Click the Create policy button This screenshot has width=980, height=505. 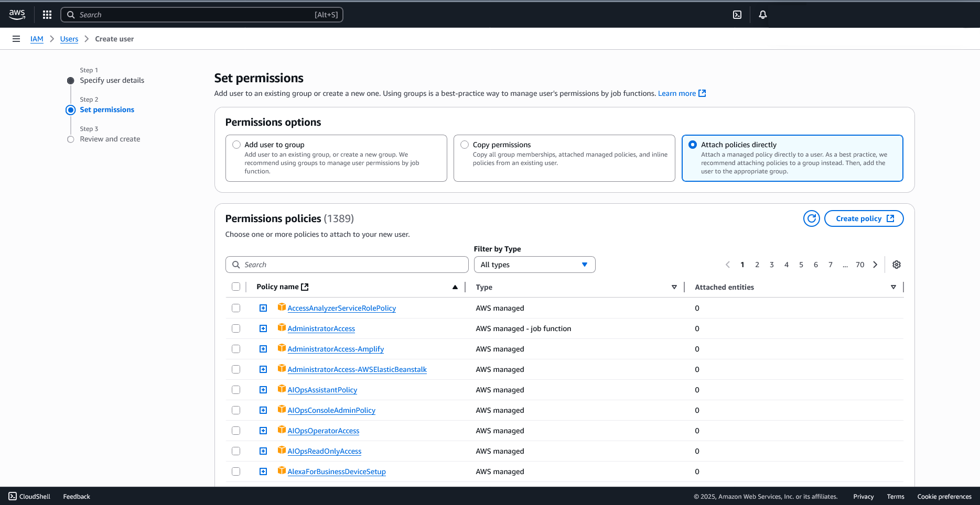pos(864,218)
